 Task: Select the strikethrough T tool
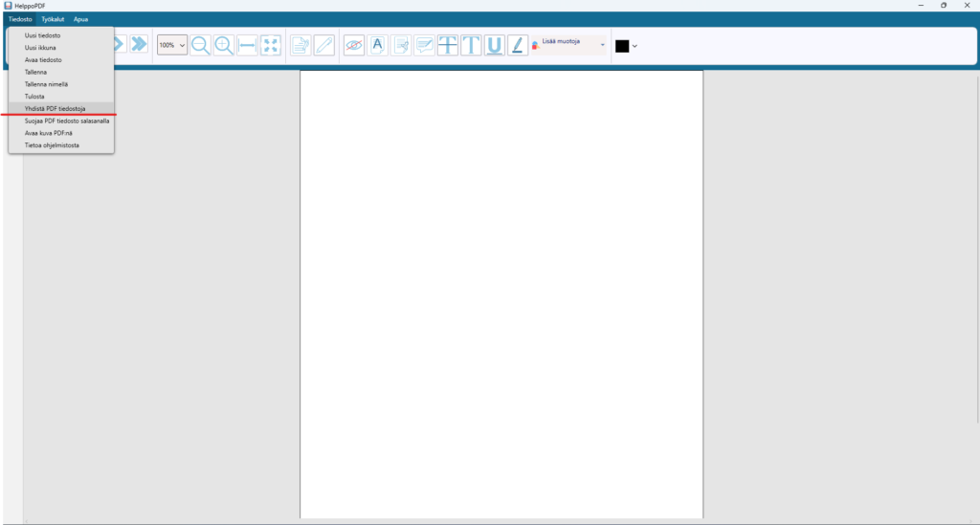tap(448, 45)
